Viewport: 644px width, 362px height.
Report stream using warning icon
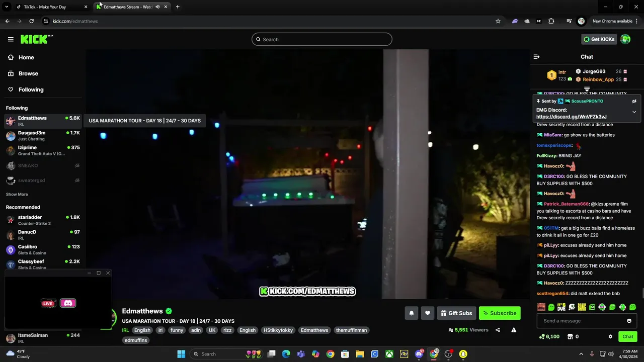tap(514, 330)
